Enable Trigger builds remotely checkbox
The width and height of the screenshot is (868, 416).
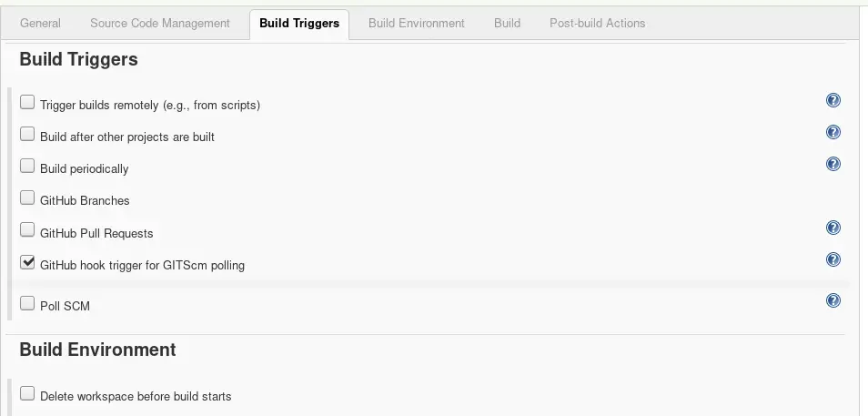[27, 102]
